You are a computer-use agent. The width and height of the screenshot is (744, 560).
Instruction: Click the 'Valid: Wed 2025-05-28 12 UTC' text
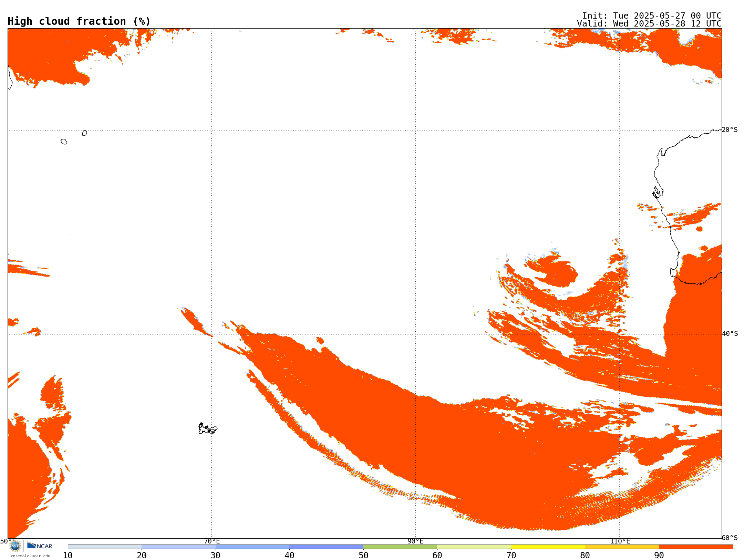(x=649, y=24)
